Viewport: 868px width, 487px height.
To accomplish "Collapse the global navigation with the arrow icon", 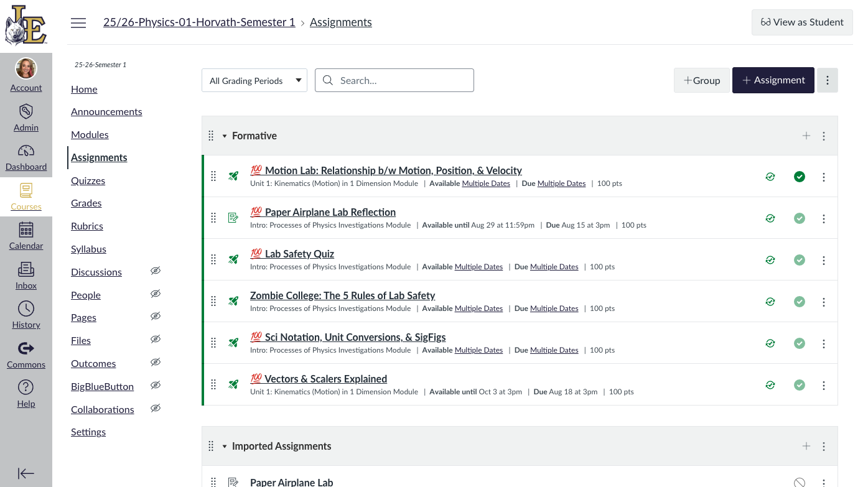I will [26, 473].
